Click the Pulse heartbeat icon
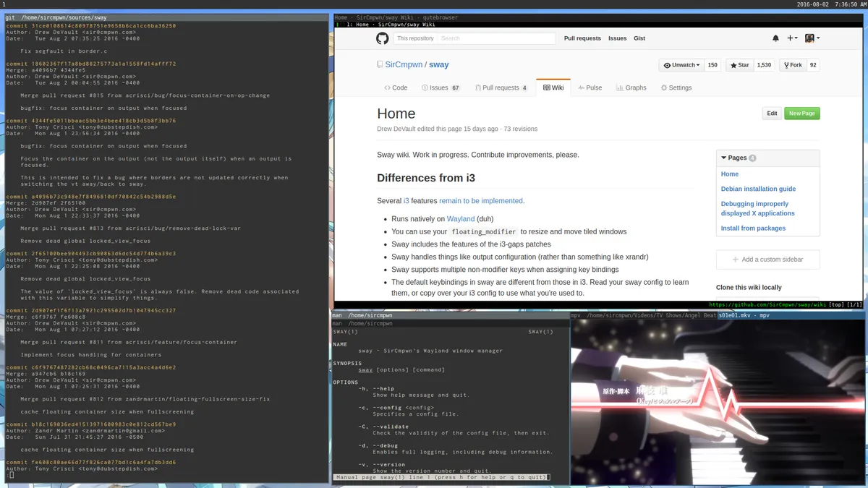Viewport: 868px width, 488px height. tap(583, 87)
